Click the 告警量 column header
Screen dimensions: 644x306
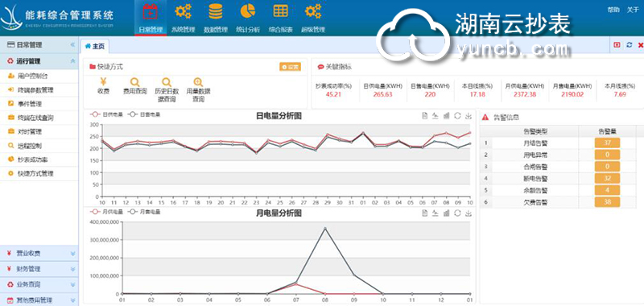pos(607,131)
